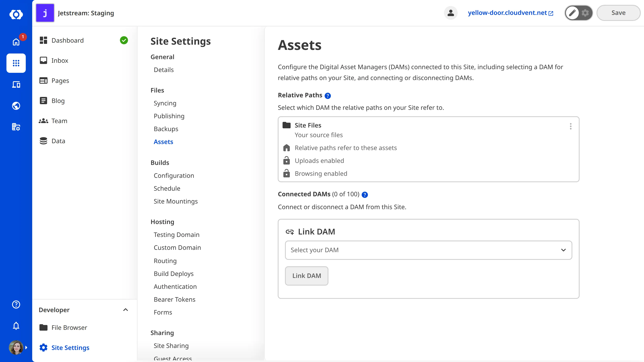Open Bearer Tokens settings
This screenshot has height=362, width=644.
[x=174, y=299]
